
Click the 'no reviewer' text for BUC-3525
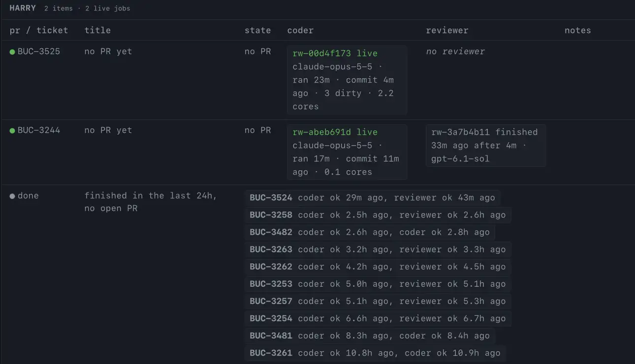pyautogui.click(x=455, y=51)
